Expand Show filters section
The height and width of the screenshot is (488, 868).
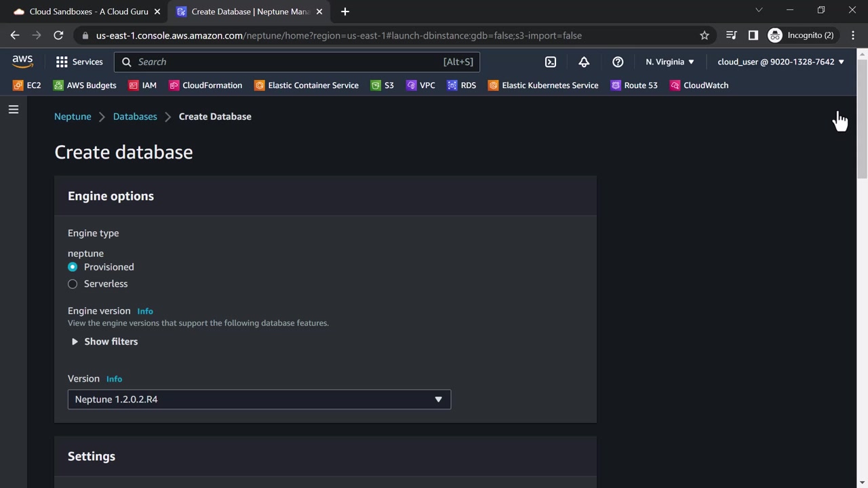pos(104,342)
